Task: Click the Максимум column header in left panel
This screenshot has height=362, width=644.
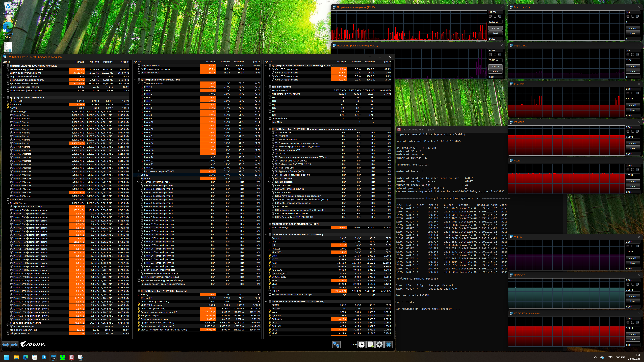Action: click(108, 62)
